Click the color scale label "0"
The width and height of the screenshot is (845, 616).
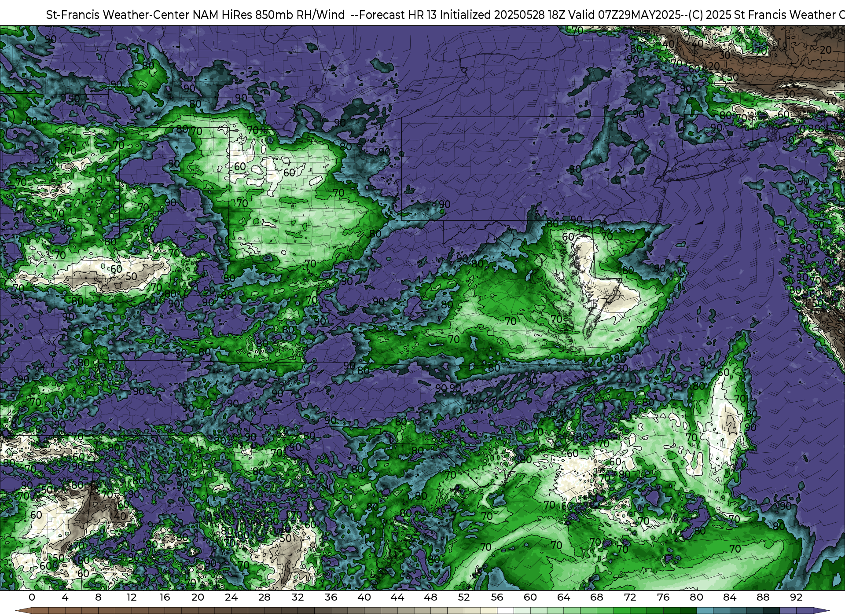(32, 597)
